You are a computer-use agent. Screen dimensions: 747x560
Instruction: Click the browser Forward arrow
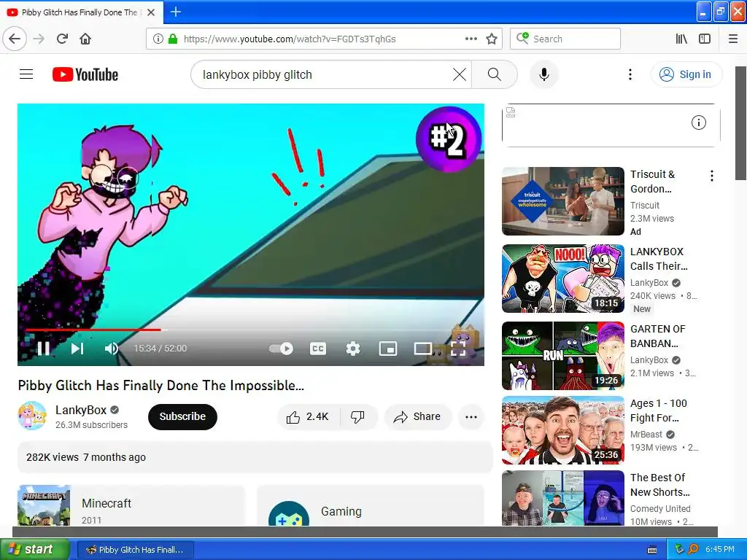[x=39, y=39]
